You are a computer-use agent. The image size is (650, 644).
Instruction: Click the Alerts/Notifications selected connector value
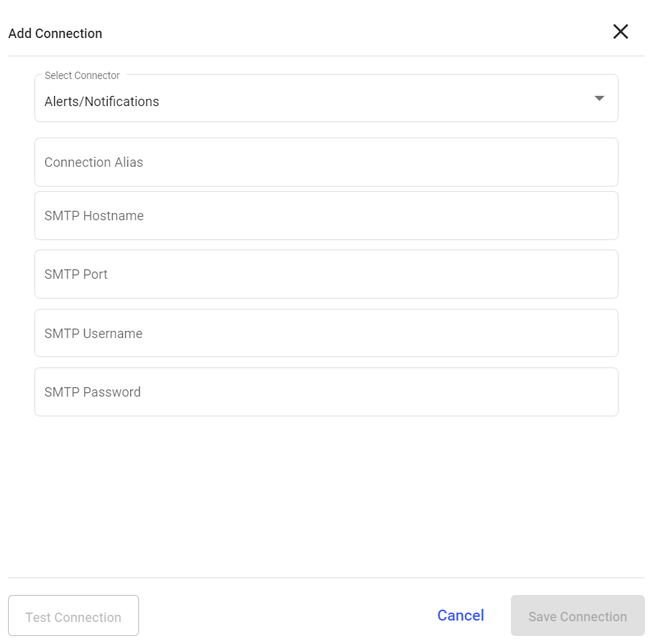(102, 102)
